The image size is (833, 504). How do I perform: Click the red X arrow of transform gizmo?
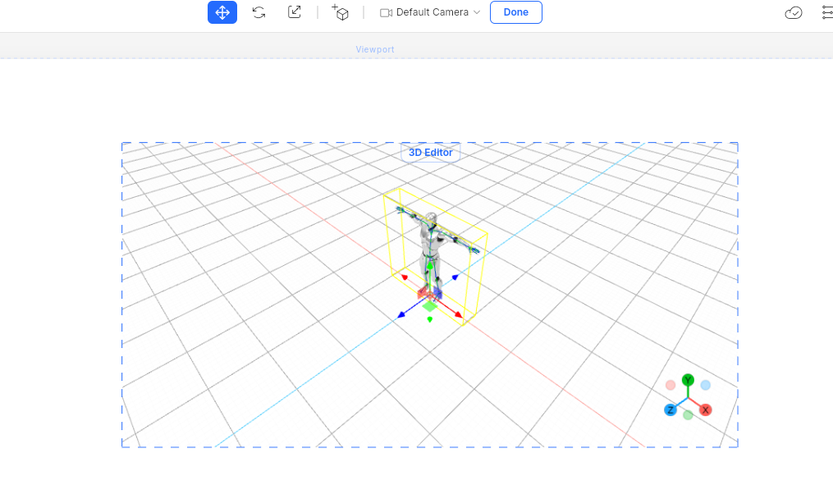click(458, 315)
